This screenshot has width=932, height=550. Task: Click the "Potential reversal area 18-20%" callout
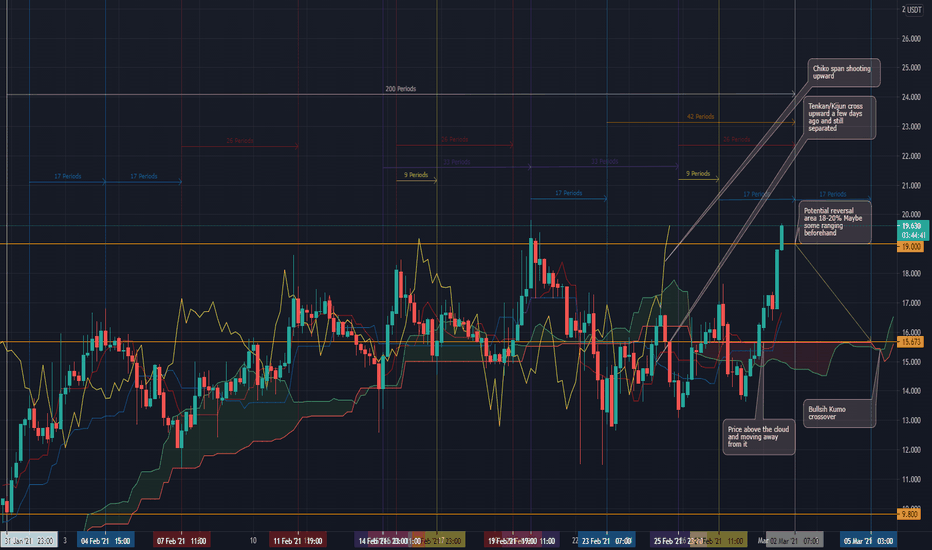835,222
